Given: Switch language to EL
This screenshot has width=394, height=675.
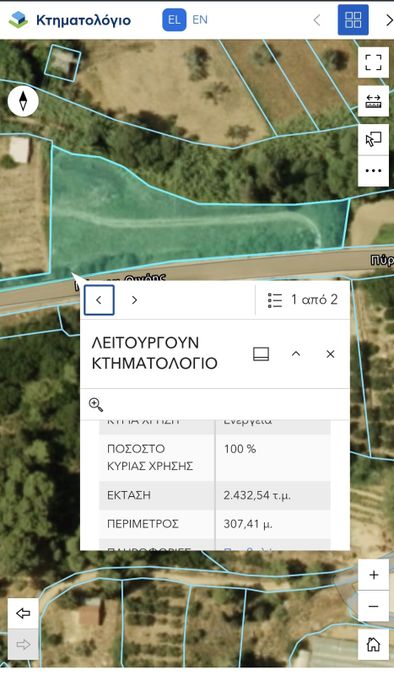Looking at the screenshot, I should pyautogui.click(x=174, y=20).
